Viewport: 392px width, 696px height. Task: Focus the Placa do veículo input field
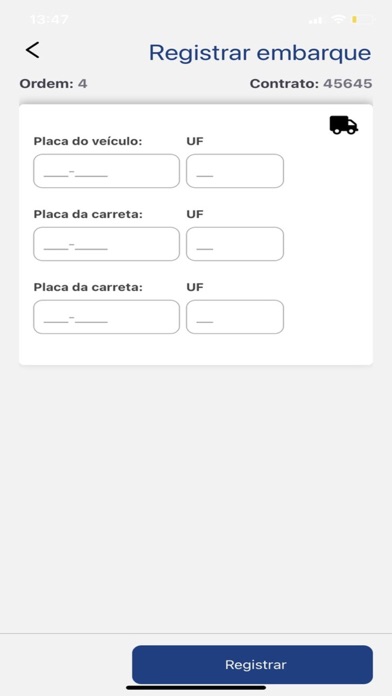107,171
